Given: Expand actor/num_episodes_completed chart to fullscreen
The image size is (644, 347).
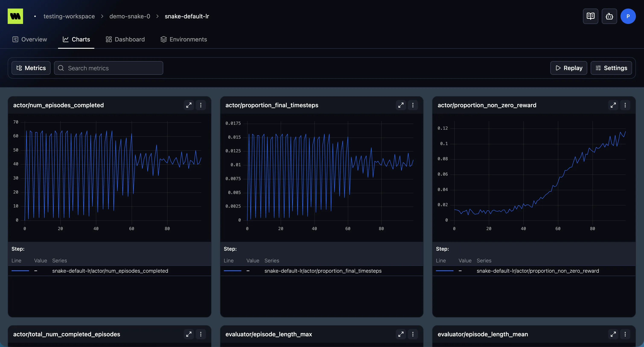Looking at the screenshot, I should (189, 105).
